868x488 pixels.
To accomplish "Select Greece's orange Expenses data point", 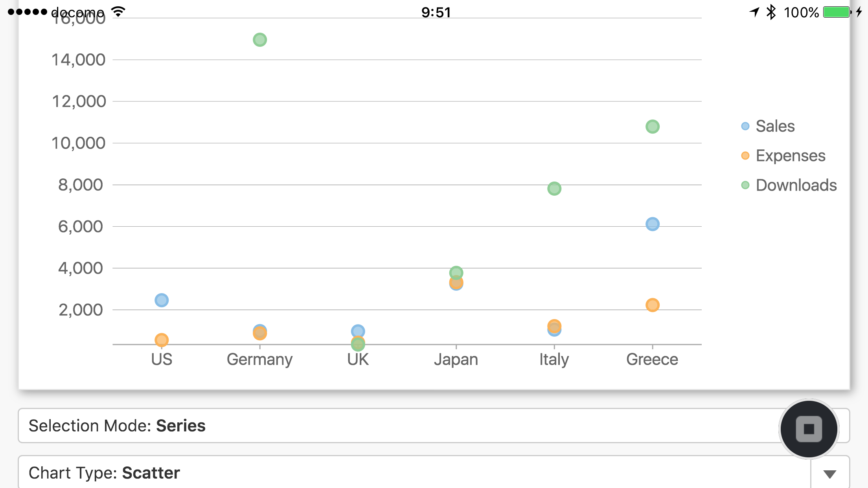I will (x=652, y=305).
